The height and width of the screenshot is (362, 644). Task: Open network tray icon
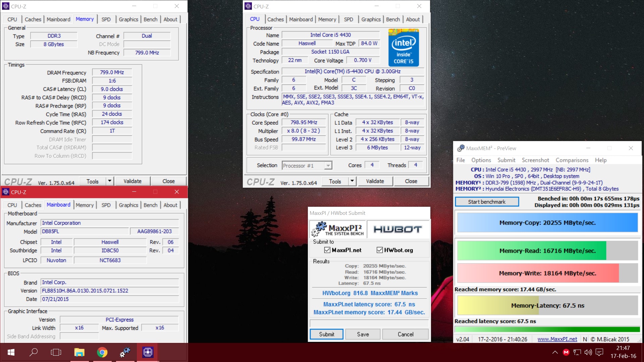click(577, 352)
